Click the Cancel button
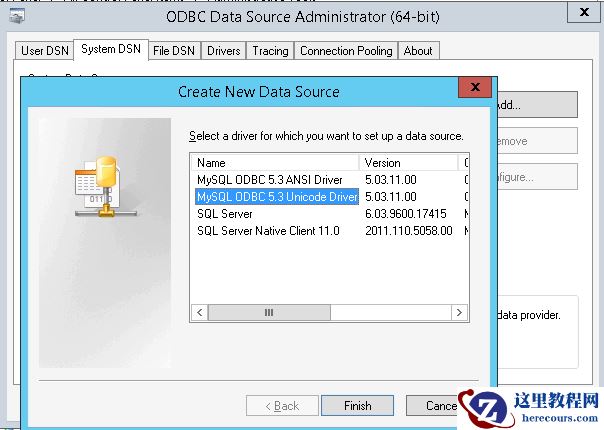The image size is (604, 430). pos(441,406)
